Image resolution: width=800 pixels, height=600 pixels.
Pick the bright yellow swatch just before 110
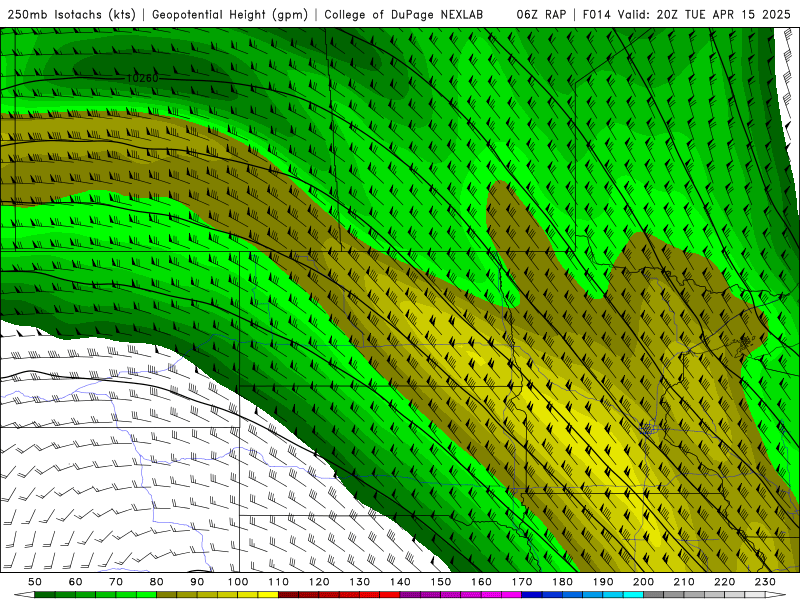coord(268,595)
